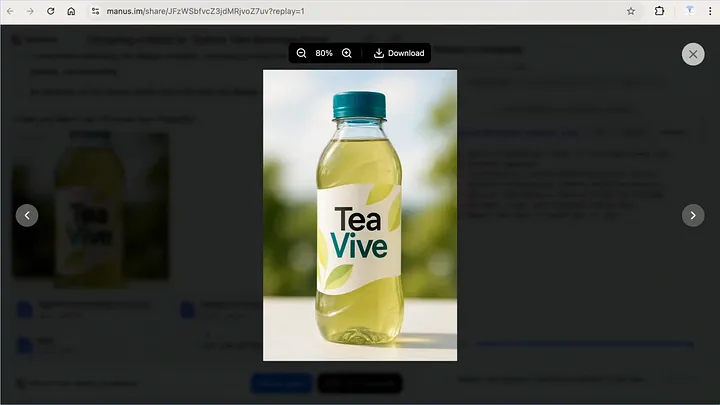The height and width of the screenshot is (405, 720).
Task: Bookmark this page with the star
Action: click(x=631, y=11)
